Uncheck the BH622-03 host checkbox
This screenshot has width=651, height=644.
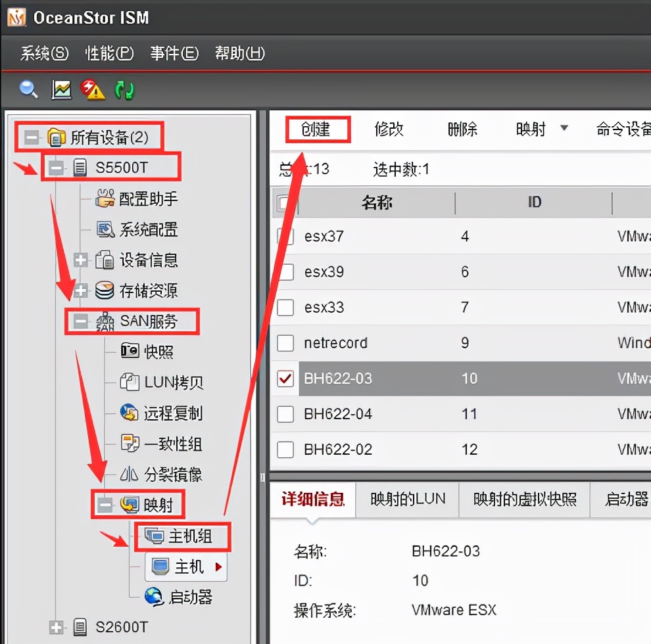(x=285, y=379)
